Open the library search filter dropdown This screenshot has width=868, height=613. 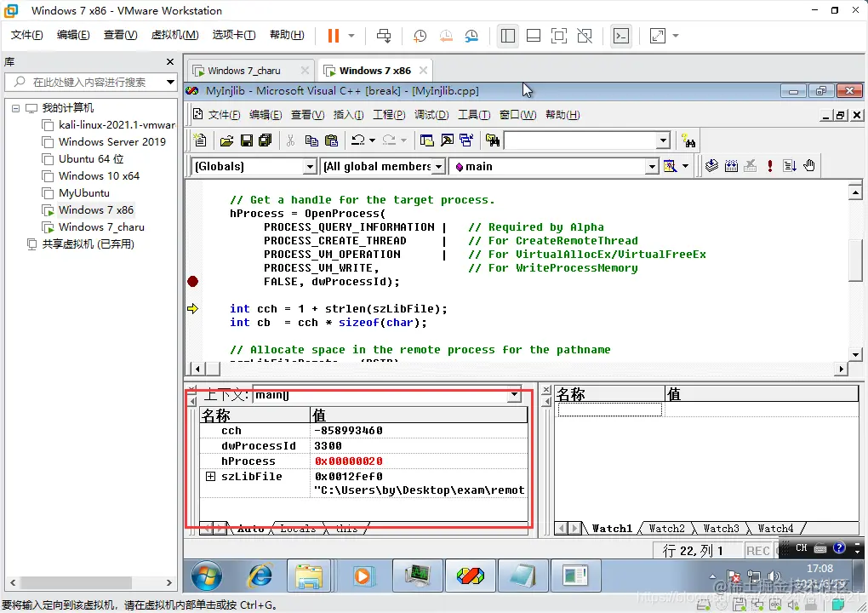coord(170,82)
